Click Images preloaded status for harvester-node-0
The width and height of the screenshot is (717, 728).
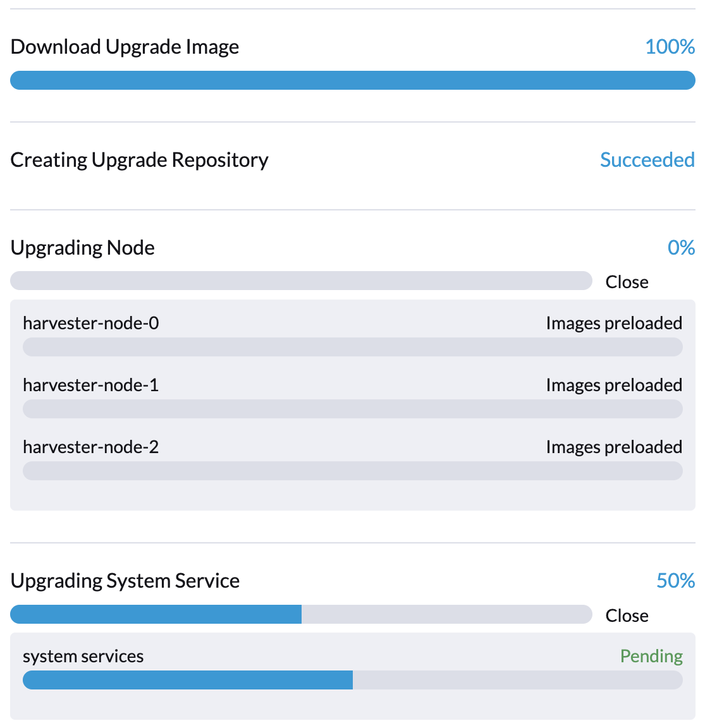click(614, 324)
